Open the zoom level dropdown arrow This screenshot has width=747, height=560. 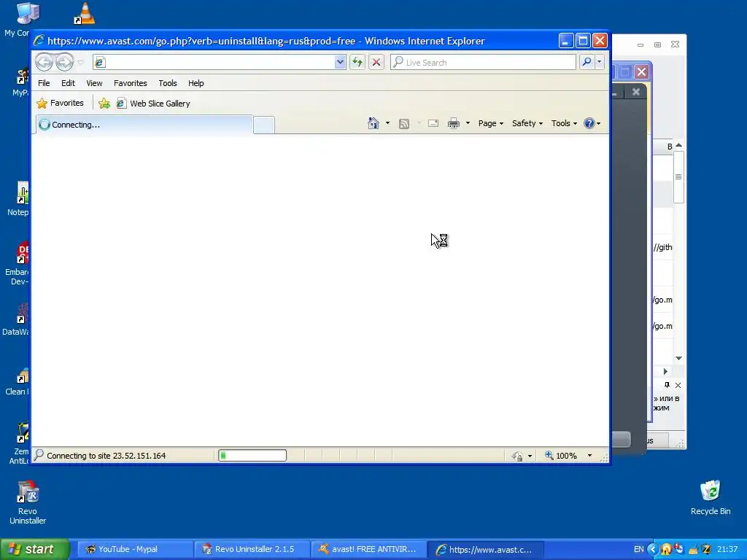pyautogui.click(x=589, y=456)
